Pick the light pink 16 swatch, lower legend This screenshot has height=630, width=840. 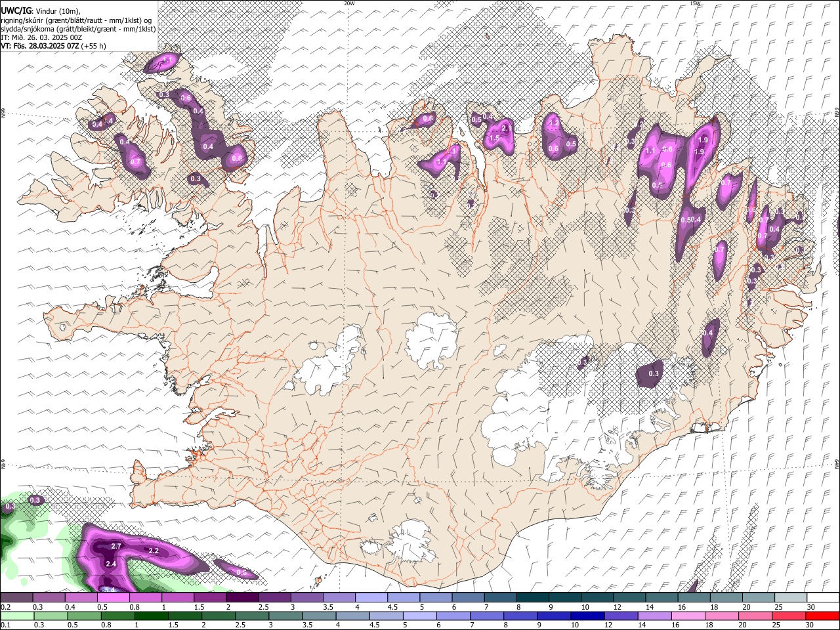[688, 616]
